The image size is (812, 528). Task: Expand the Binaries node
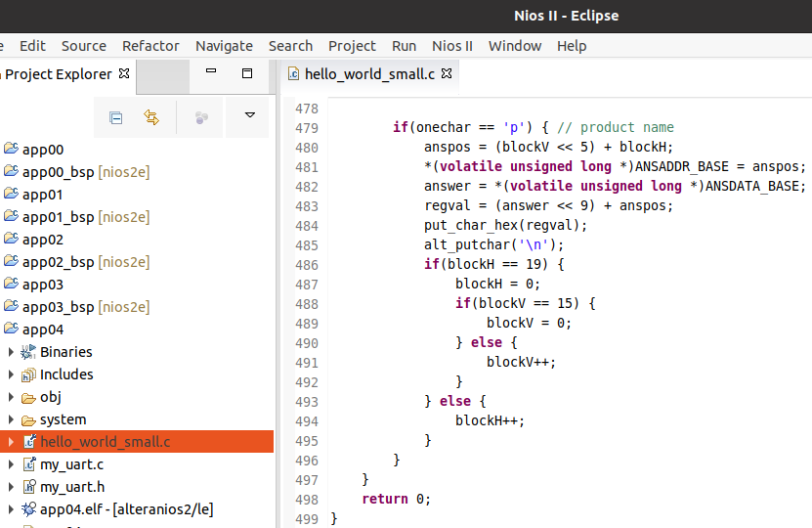coord(11,352)
